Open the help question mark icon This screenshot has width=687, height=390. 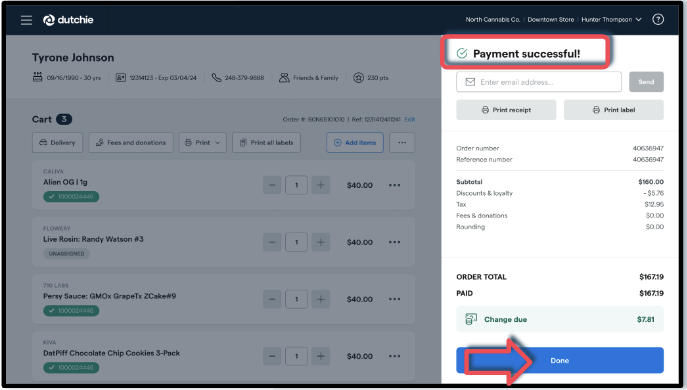click(x=658, y=19)
